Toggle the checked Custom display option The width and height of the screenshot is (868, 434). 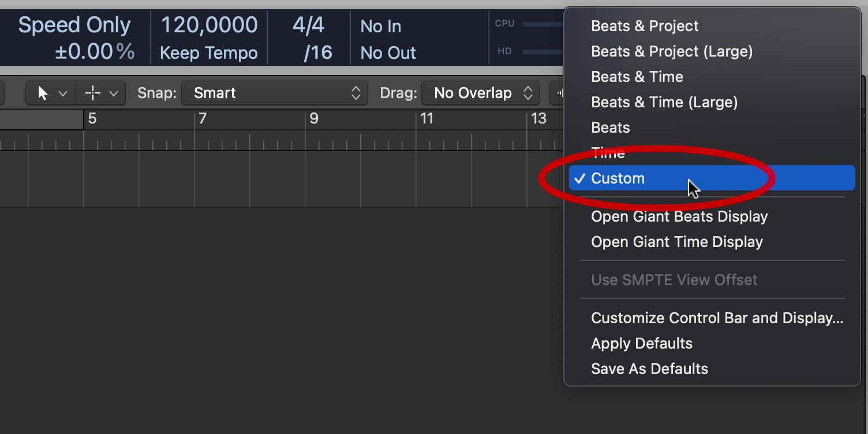tap(618, 178)
